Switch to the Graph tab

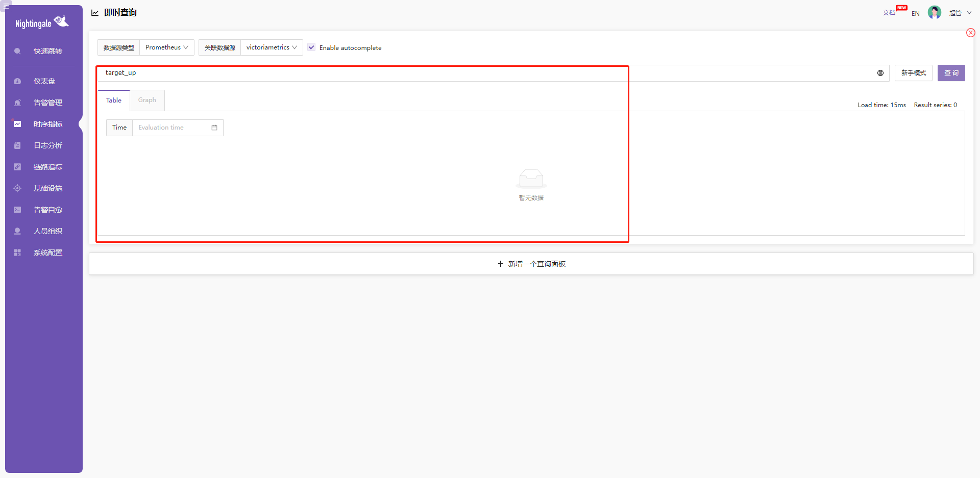tap(147, 100)
